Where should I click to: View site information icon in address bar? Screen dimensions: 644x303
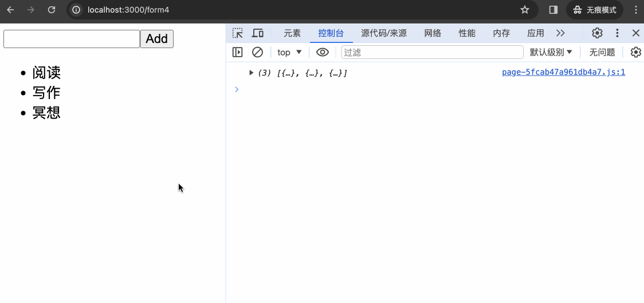pos(76,10)
